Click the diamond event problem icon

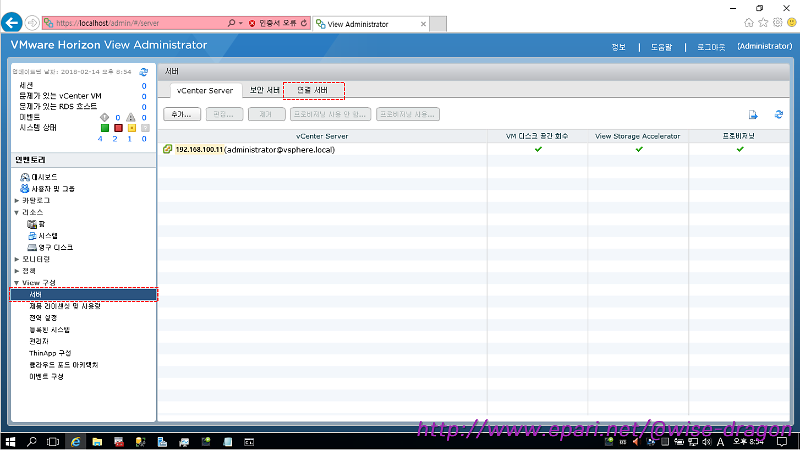coord(105,117)
